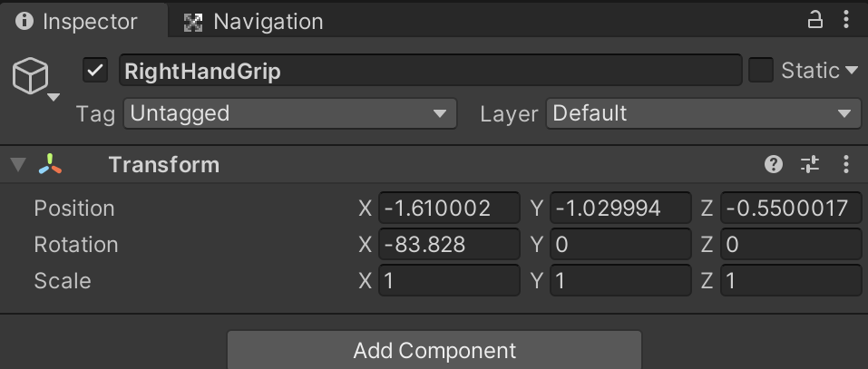Select the Inspector tab
Viewport: 868px width, 369px height.
(89, 21)
